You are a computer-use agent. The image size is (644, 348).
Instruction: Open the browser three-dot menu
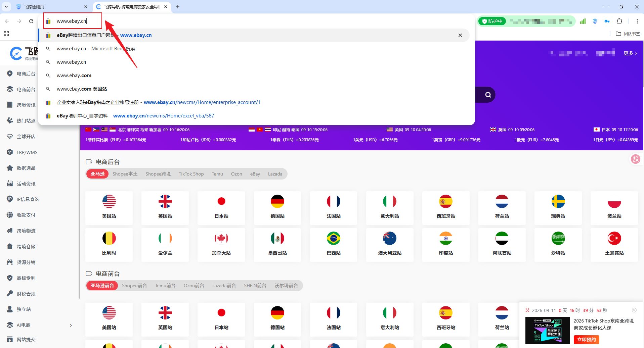click(x=637, y=21)
